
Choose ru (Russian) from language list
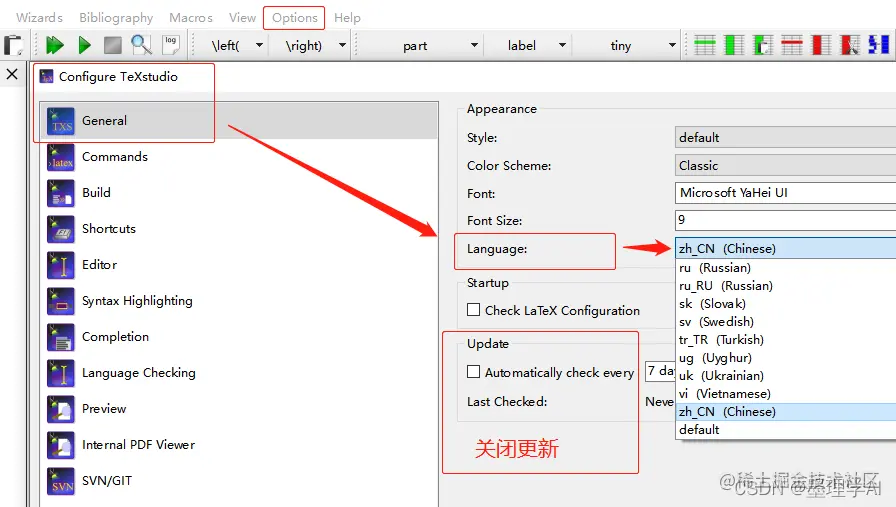786,268
